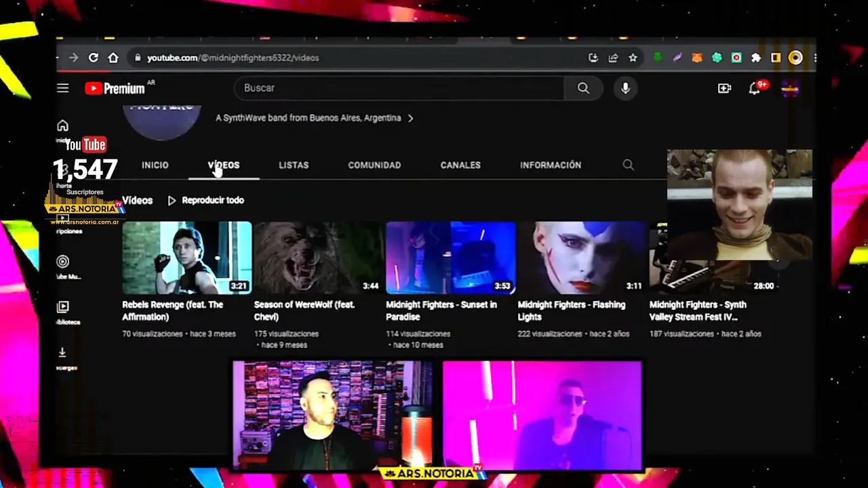868x488 pixels.
Task: Click Reproducir todo button
Action: coord(206,201)
